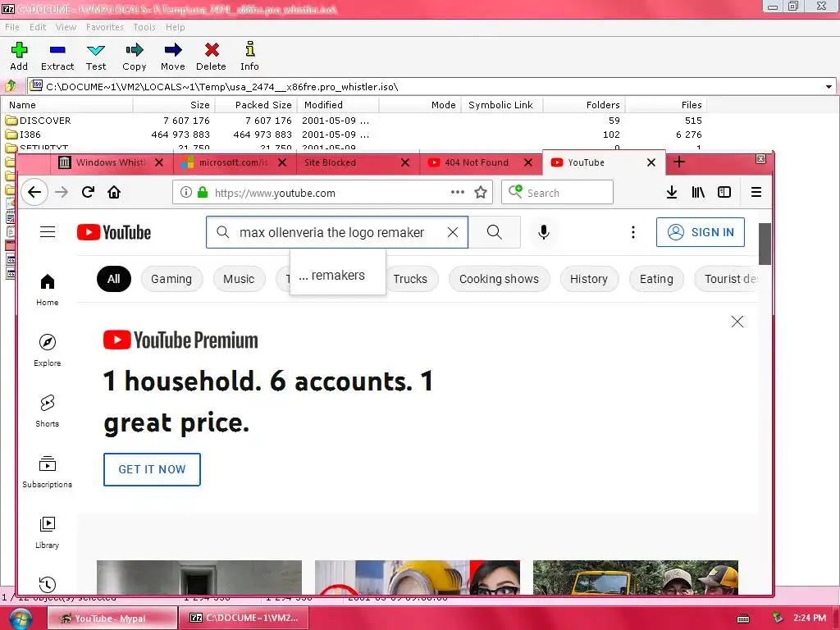Choose the '... remakers' search suggestion
This screenshot has width=840, height=630.
(337, 276)
